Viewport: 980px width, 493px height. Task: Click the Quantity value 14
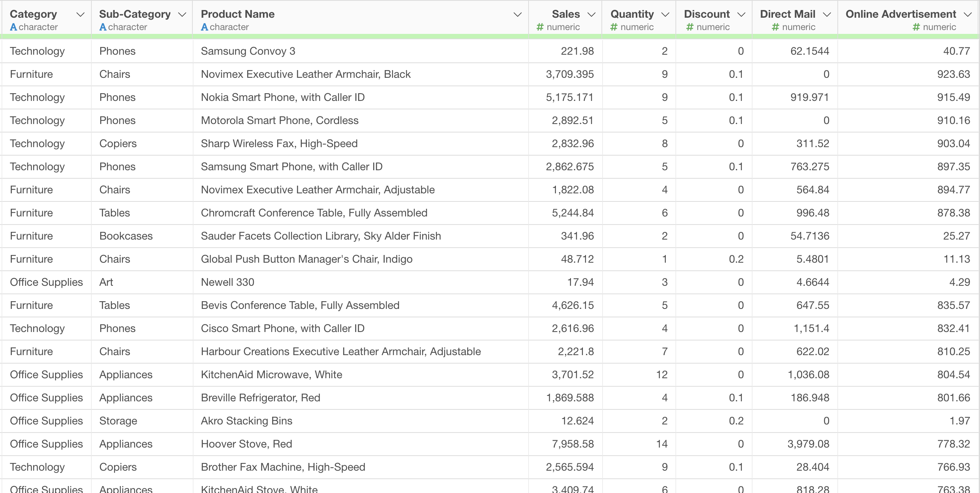click(x=662, y=444)
